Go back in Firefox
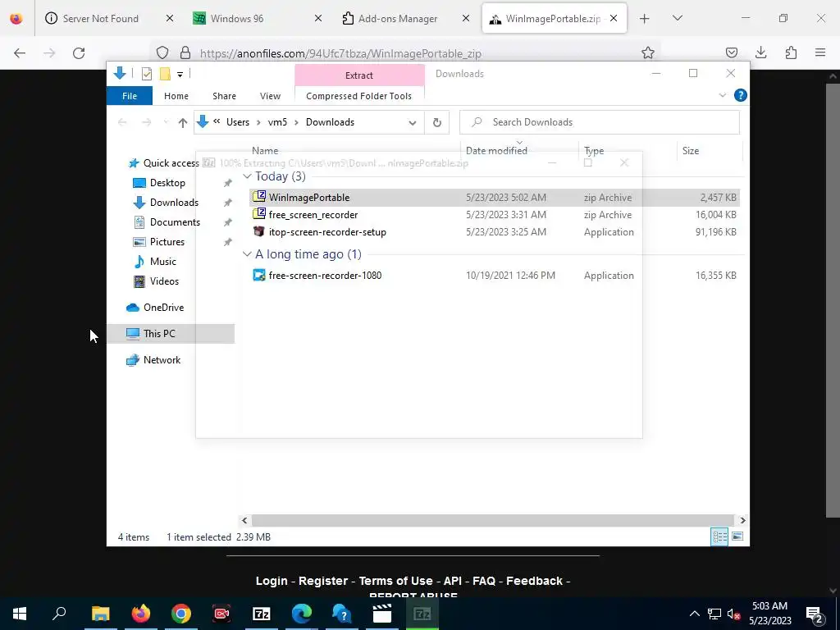Screen dimensions: 840x630 coord(20,53)
